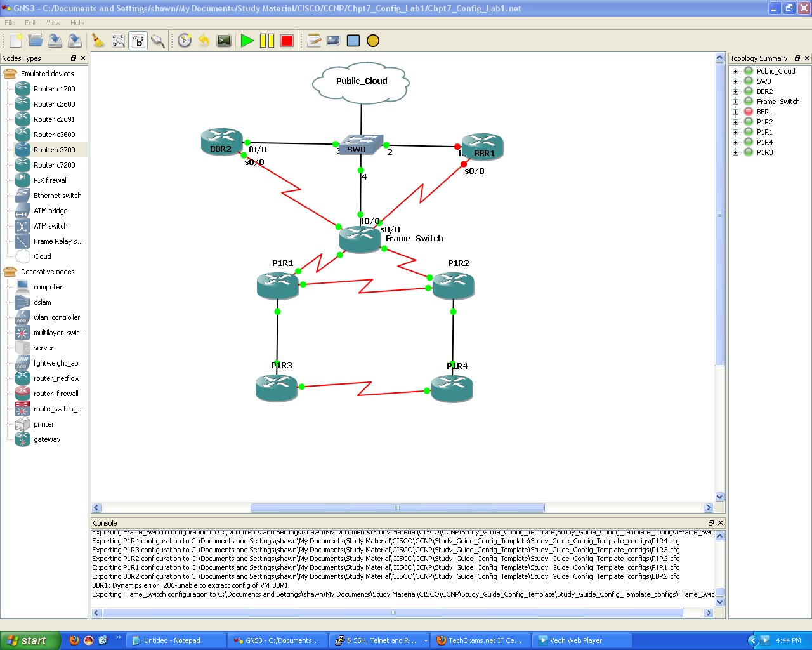The width and height of the screenshot is (812, 650).
Task: Open a project file via folder icon
Action: pos(36,41)
